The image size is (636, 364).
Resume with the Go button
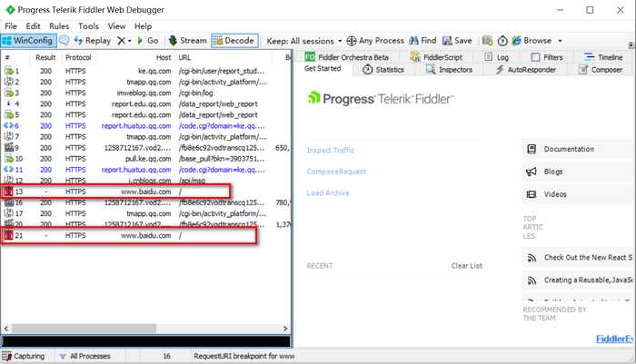tap(147, 41)
